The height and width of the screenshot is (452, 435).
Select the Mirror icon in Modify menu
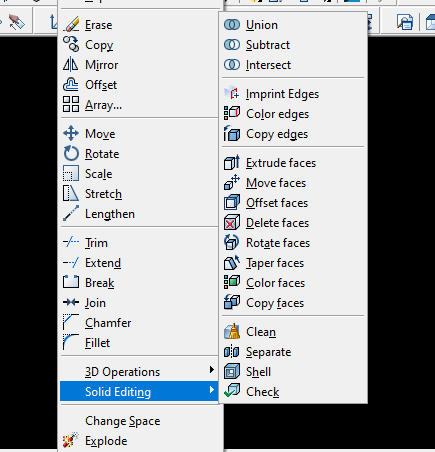(71, 65)
